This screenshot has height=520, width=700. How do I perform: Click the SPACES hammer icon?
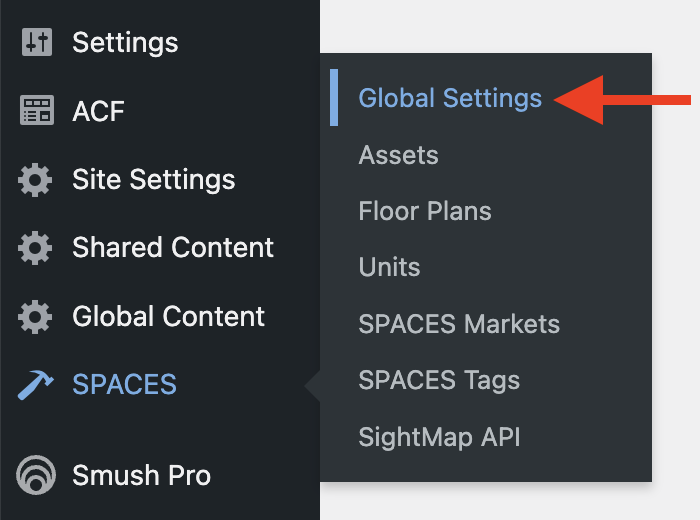[36, 385]
